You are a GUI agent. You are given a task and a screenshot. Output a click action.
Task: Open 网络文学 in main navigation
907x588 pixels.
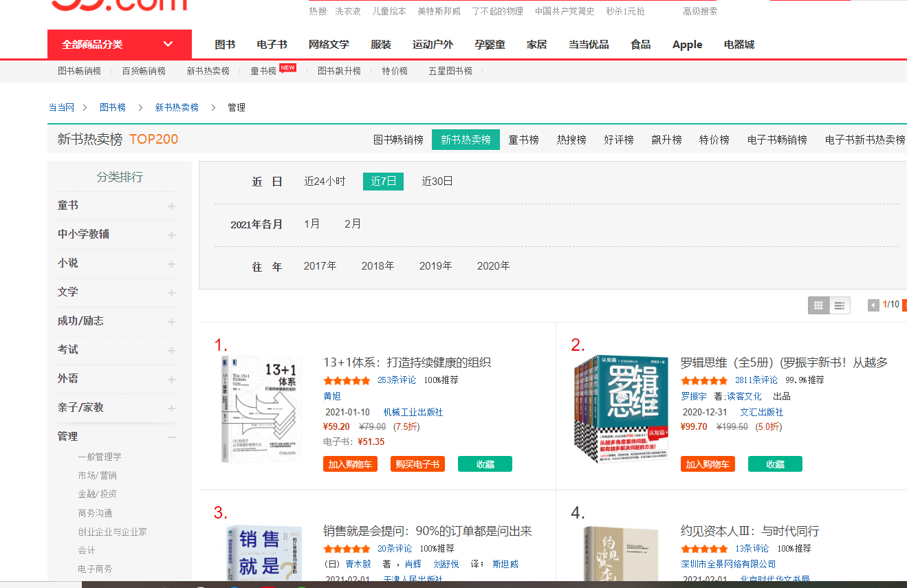click(x=329, y=44)
